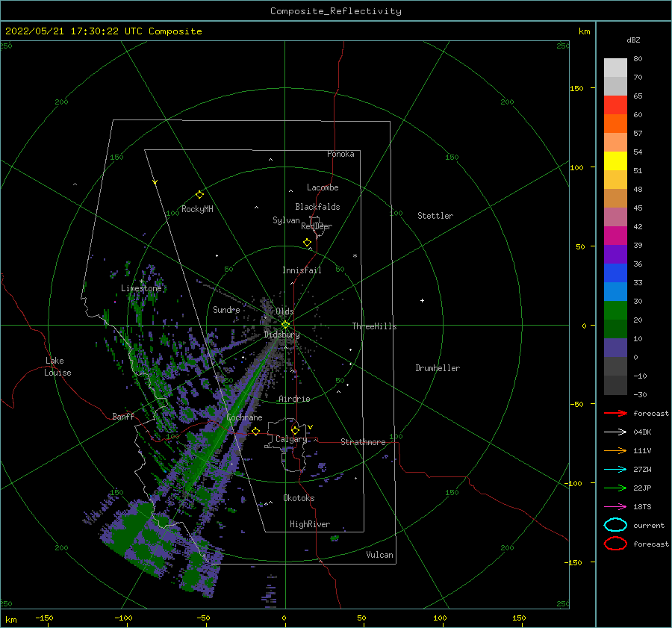Viewport: 672px width, 628px height.
Task: Click the white asterisk east of Innisfail
Action: click(x=355, y=256)
